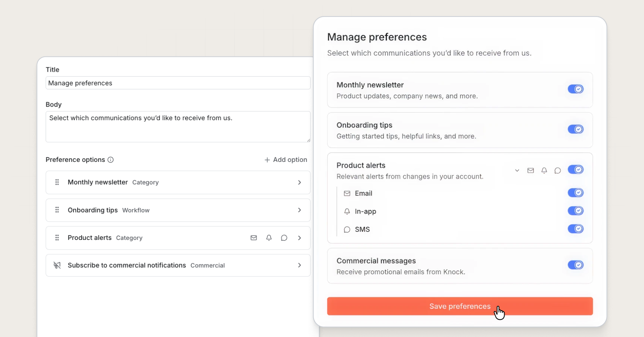The image size is (644, 337).
Task: Click chat bubble icon in Product alerts editor row
Action: [284, 238]
